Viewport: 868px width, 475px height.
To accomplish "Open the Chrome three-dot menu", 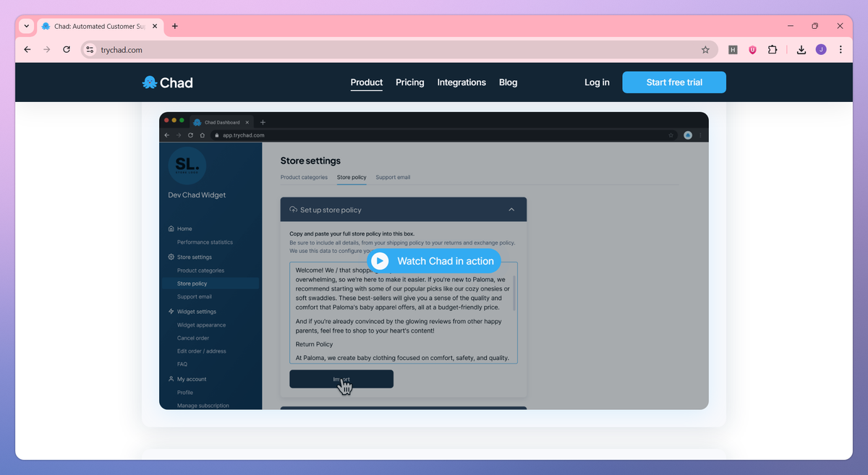I will point(841,50).
